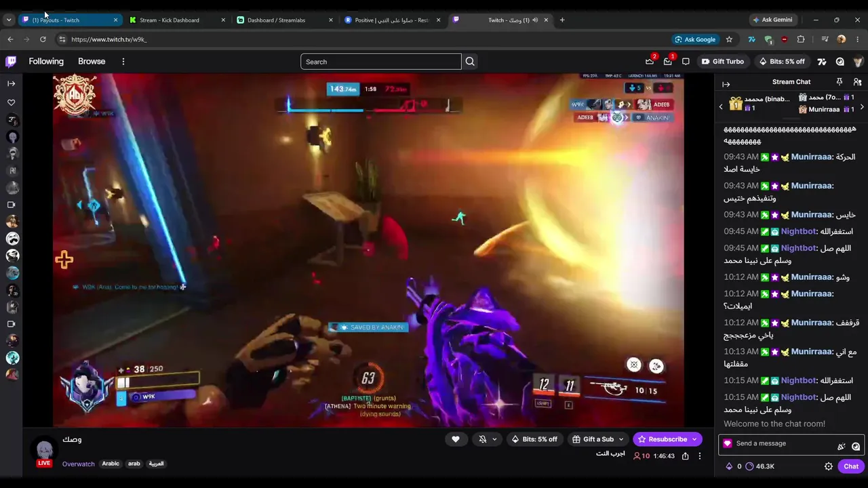Switch to the Positive Restream tab
This screenshot has width=868, height=488.
[x=393, y=20]
